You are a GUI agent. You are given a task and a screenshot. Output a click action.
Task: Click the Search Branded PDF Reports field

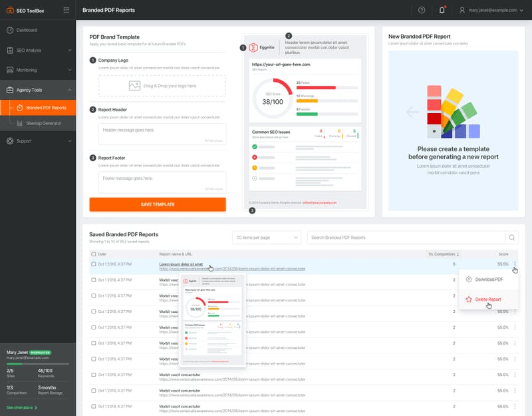pyautogui.click(x=404, y=237)
